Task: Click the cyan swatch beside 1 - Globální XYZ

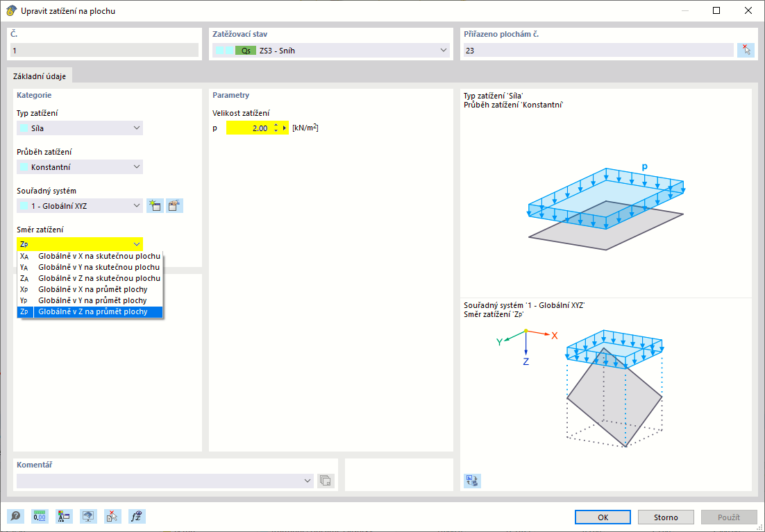Action: 24,206
